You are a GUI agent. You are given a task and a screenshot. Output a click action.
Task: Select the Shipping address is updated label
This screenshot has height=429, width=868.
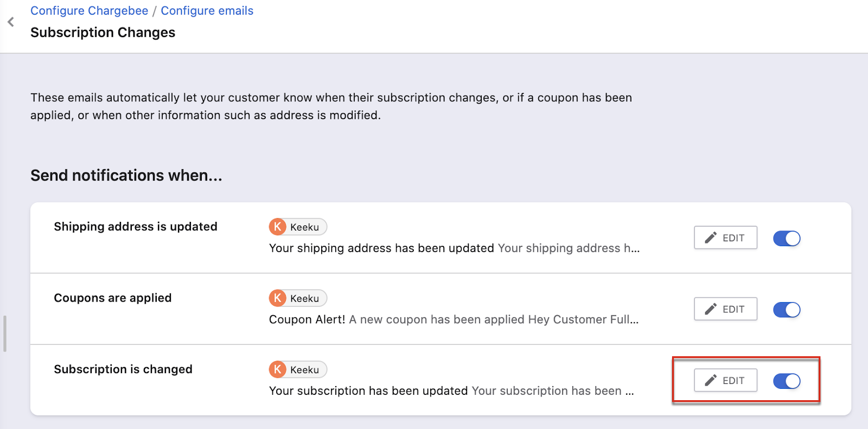point(135,227)
